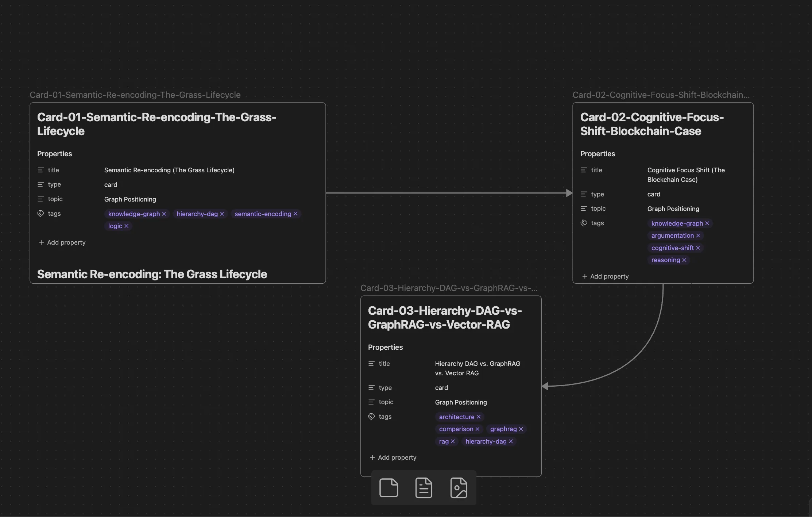Image resolution: width=812 pixels, height=517 pixels.
Task: Click the type property icon in Card-02
Action: pos(584,194)
